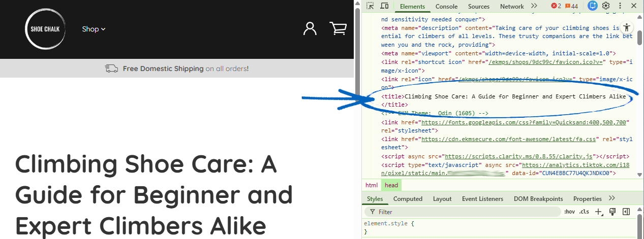
Task: Click the Free Domestic Shipping banner
Action: coord(177,69)
